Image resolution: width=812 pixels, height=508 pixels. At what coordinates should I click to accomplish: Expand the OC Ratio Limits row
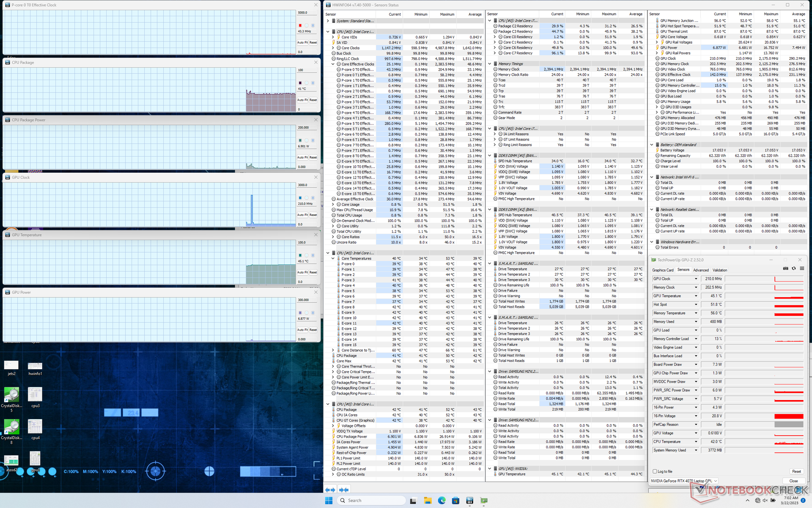[x=333, y=475]
